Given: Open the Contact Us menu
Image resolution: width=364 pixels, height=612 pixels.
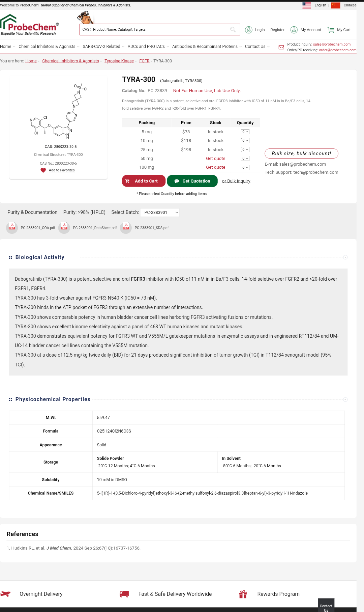Looking at the screenshot, I should coord(257,47).
